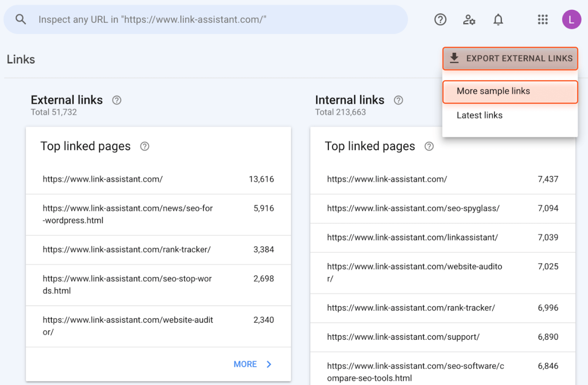Open seo-stop-words.html external row
Screen dimensions: 588x385
pos(158,285)
